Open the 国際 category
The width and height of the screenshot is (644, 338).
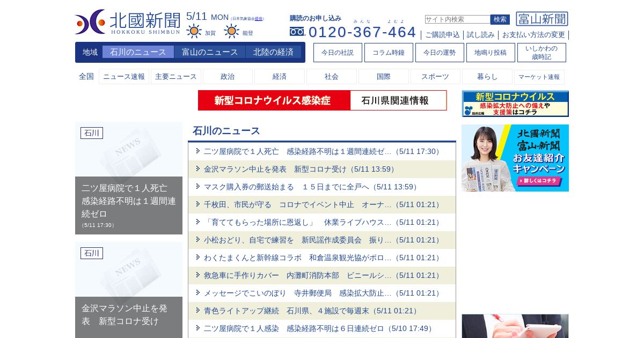pos(384,77)
